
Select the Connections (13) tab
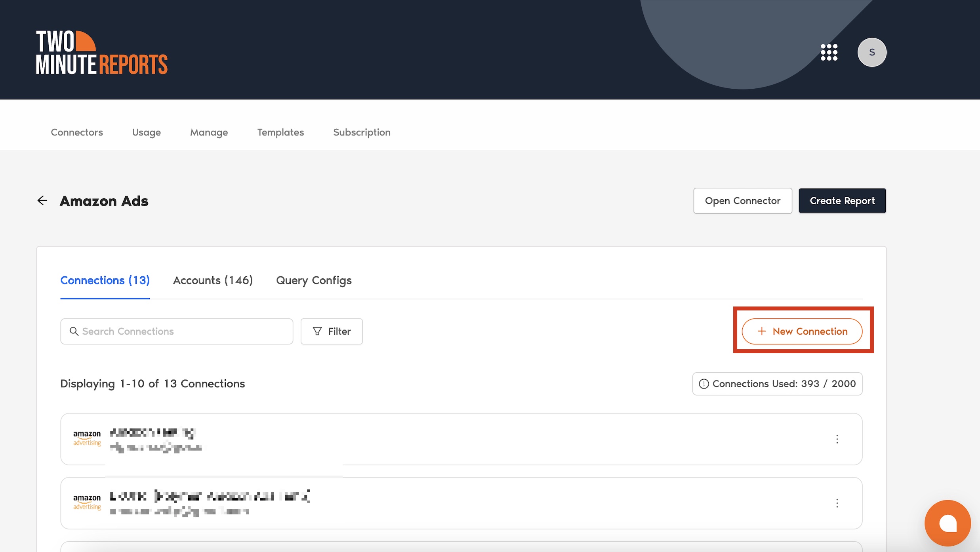(105, 280)
